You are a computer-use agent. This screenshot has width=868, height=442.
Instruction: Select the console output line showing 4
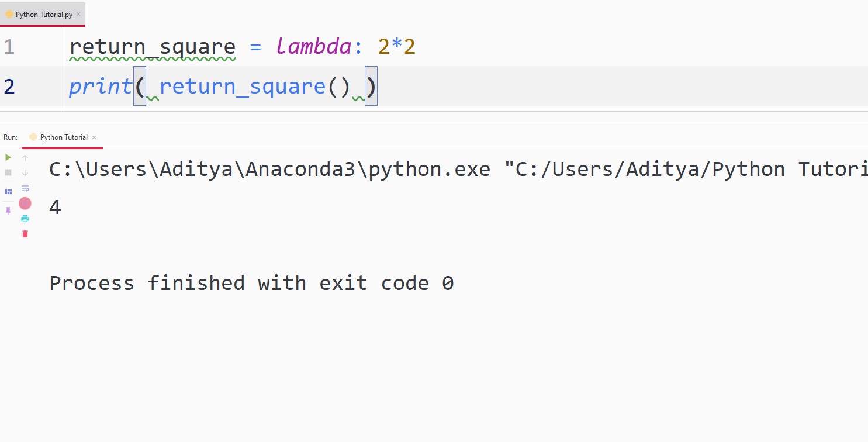tap(54, 207)
